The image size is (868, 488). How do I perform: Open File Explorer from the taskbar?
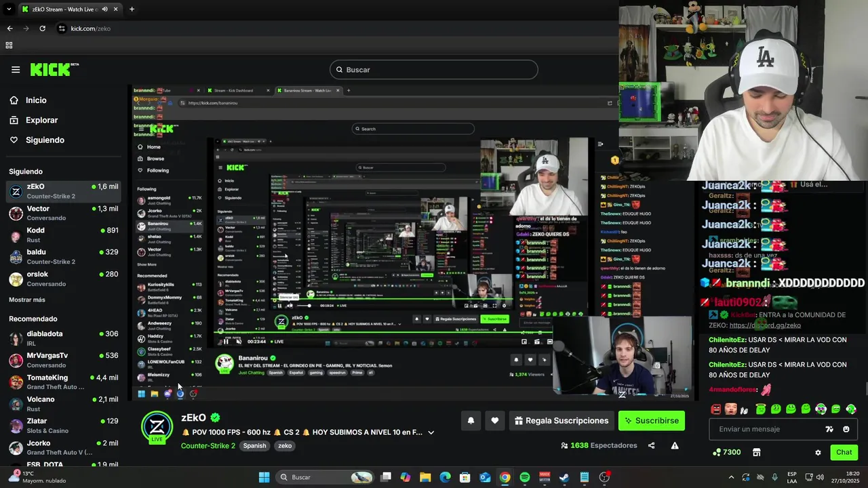[x=425, y=477]
